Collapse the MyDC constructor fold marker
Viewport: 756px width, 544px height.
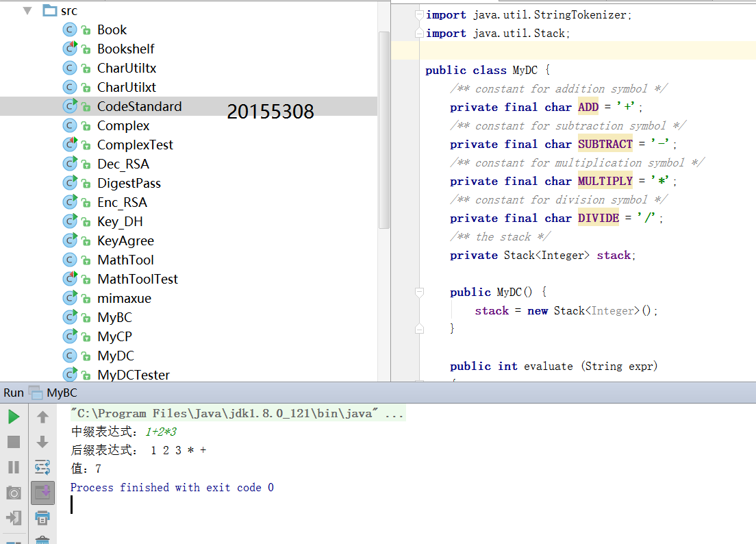click(x=420, y=293)
